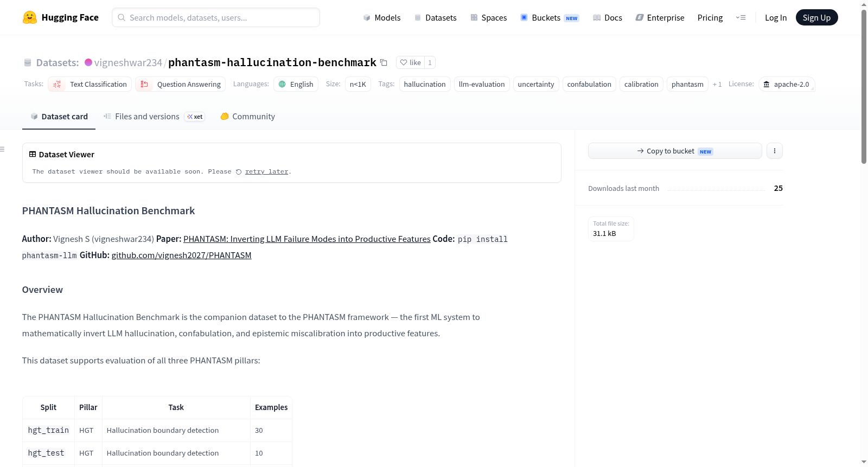Click the scrollbar down arrow

(864, 462)
